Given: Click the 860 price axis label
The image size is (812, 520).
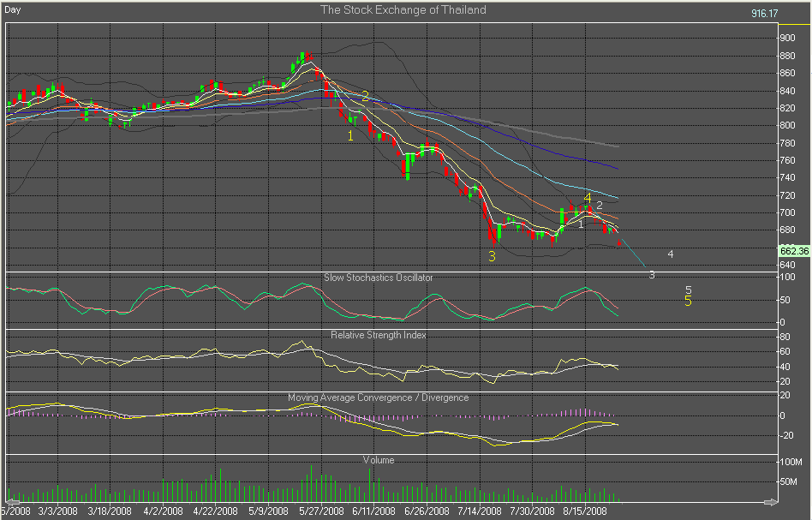Looking at the screenshot, I should click(788, 73).
